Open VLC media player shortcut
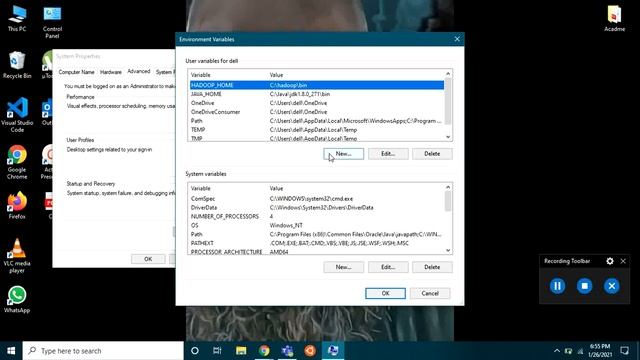 point(17,256)
